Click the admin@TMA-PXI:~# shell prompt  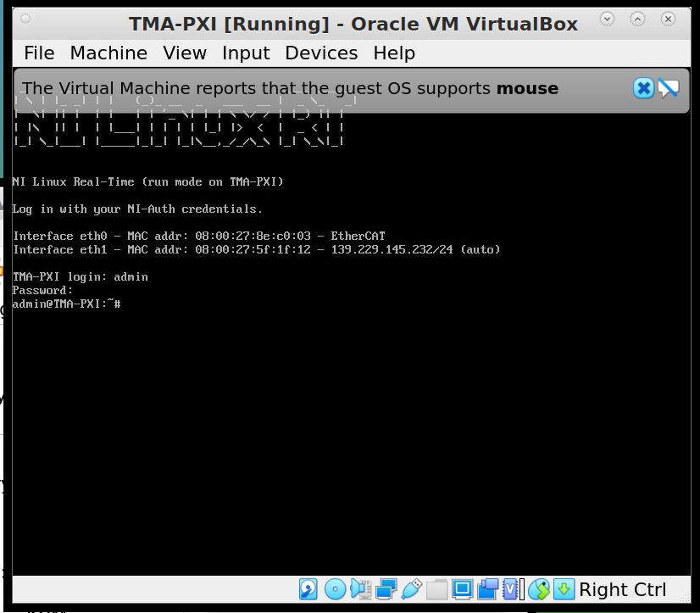pos(66,304)
